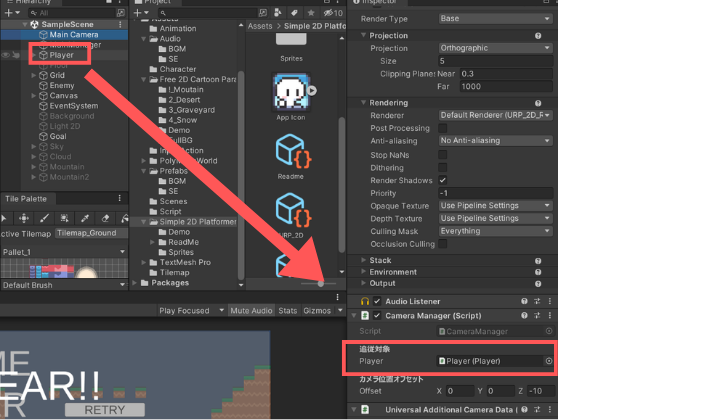
Task: Open the object picker for the Player field
Action: [x=548, y=361]
